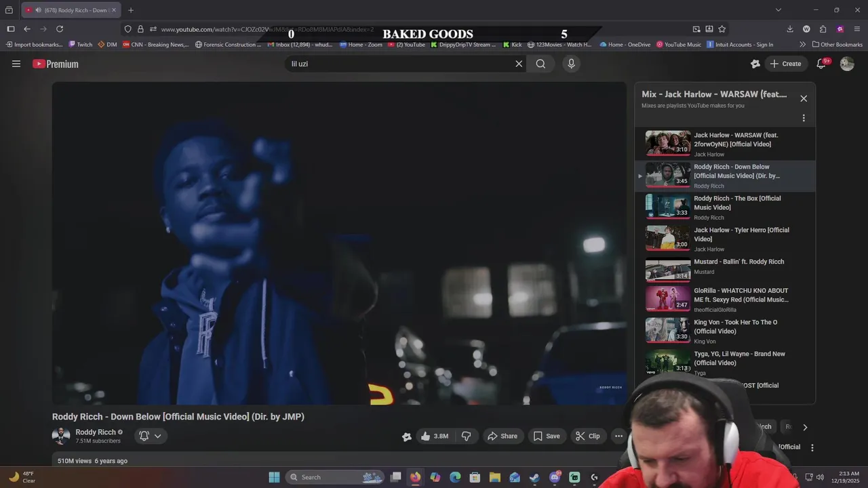Click the video player to pause
The width and height of the screenshot is (868, 488).
pos(339,244)
